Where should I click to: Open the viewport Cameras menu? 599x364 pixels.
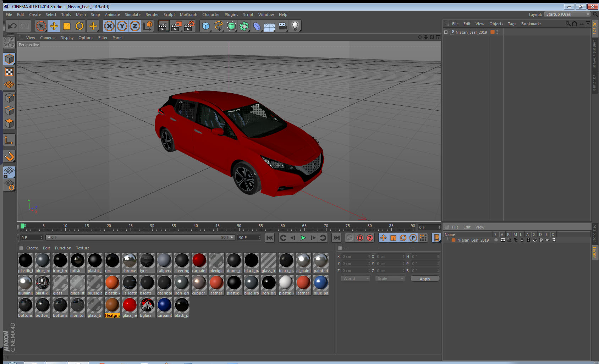(x=48, y=38)
